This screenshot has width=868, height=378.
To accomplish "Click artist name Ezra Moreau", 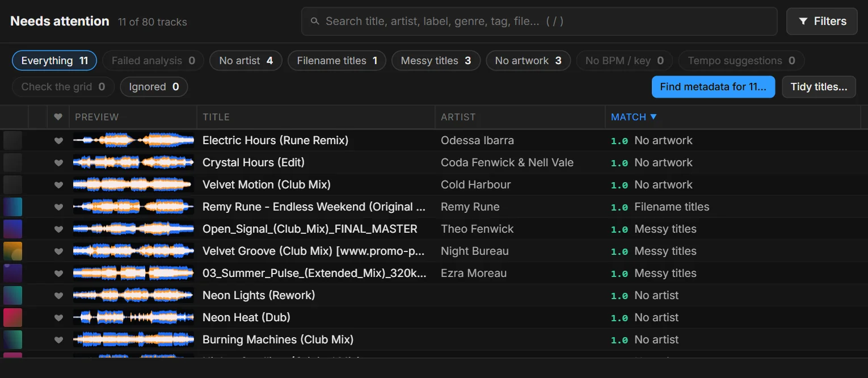I will click(474, 273).
